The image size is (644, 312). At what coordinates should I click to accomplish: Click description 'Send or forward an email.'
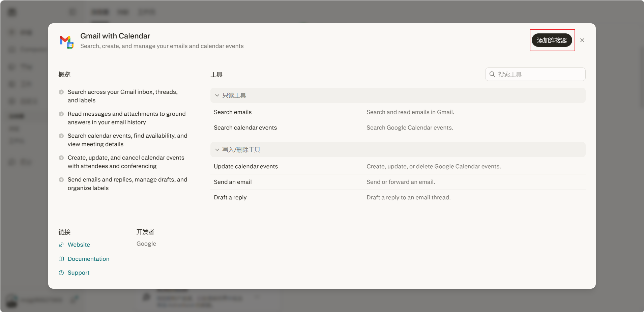(x=401, y=182)
